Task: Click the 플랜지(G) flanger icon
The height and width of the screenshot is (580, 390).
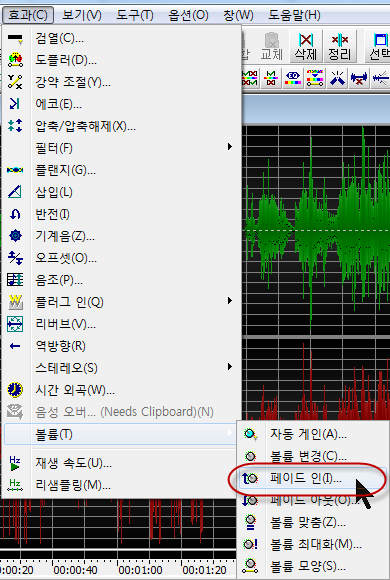Action: point(15,170)
